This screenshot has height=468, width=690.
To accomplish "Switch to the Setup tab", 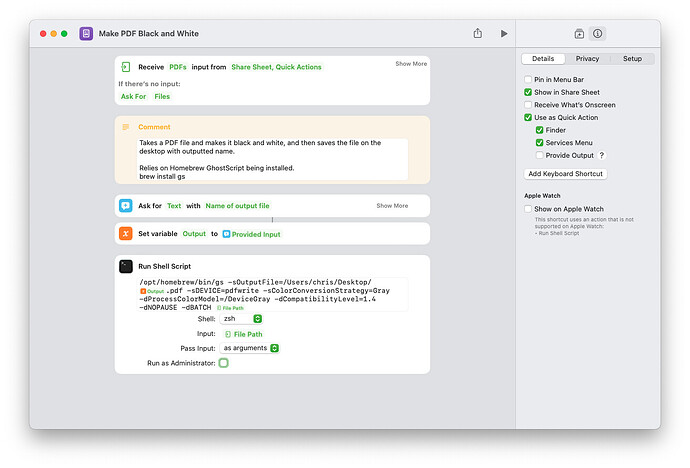I will 632,59.
